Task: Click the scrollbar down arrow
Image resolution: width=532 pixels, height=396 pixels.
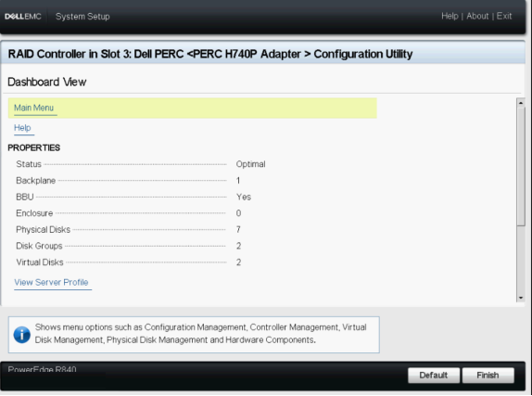Action: pos(521,298)
